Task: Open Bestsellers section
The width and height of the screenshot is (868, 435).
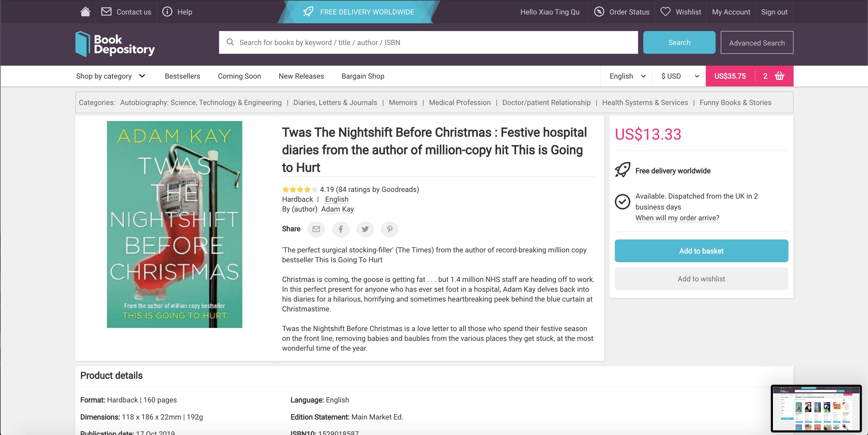Action: coord(182,76)
